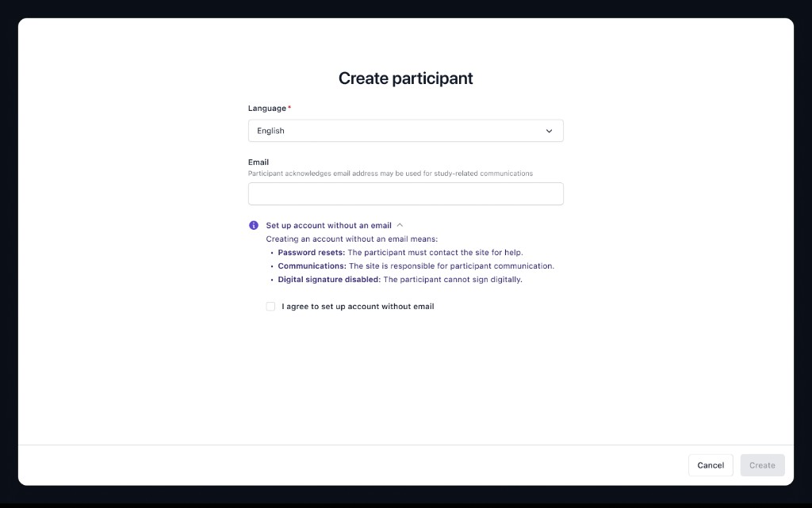Collapse the account-without-email chevron
812x508 pixels.
coord(400,225)
